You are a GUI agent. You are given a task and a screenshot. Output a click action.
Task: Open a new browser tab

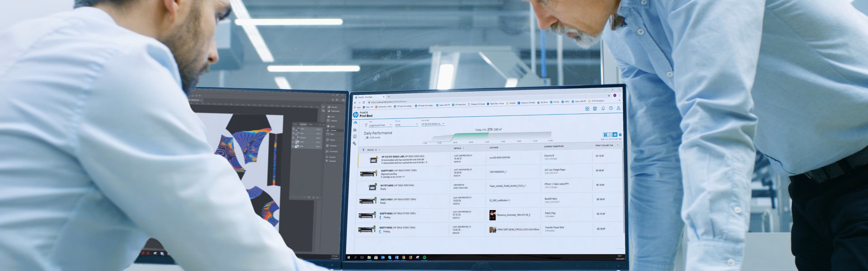[x=389, y=97]
